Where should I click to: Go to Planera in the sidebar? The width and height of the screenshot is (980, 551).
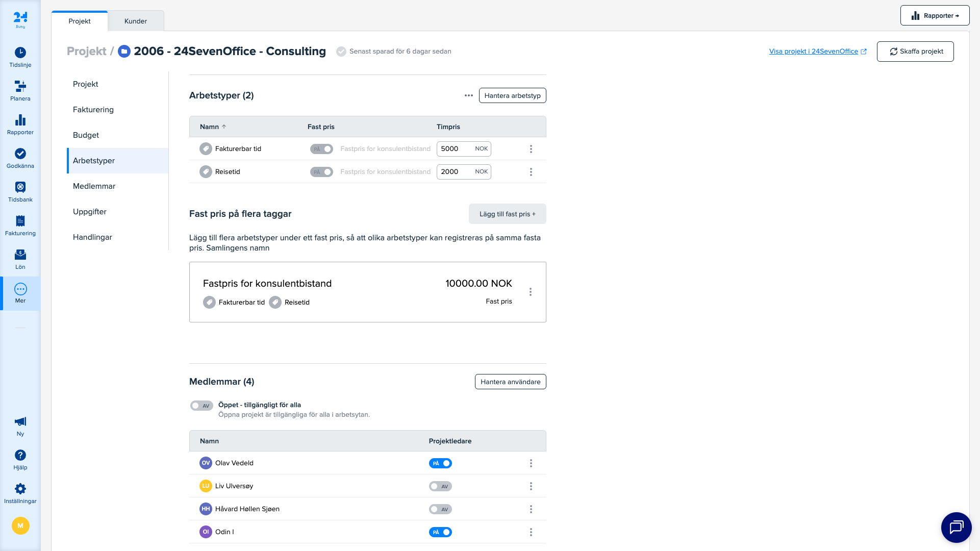pos(20,91)
